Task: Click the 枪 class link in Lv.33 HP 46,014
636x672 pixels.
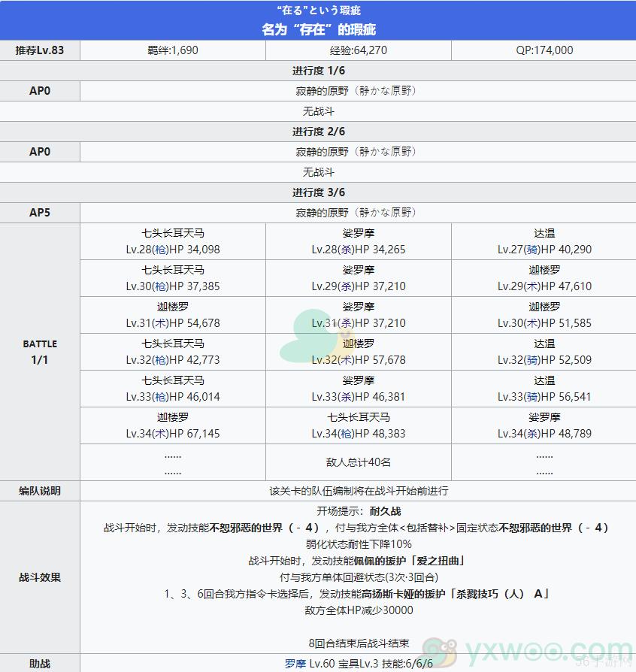Action: point(161,397)
